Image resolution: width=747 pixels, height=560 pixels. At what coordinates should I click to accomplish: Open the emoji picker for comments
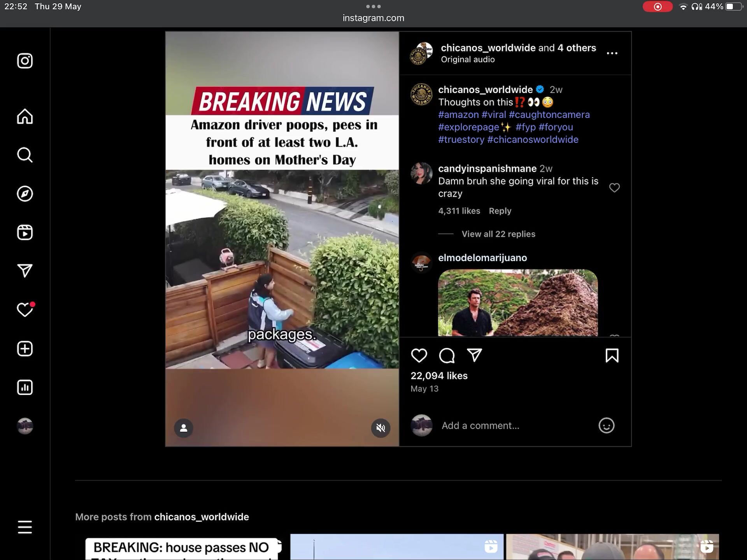[606, 425]
